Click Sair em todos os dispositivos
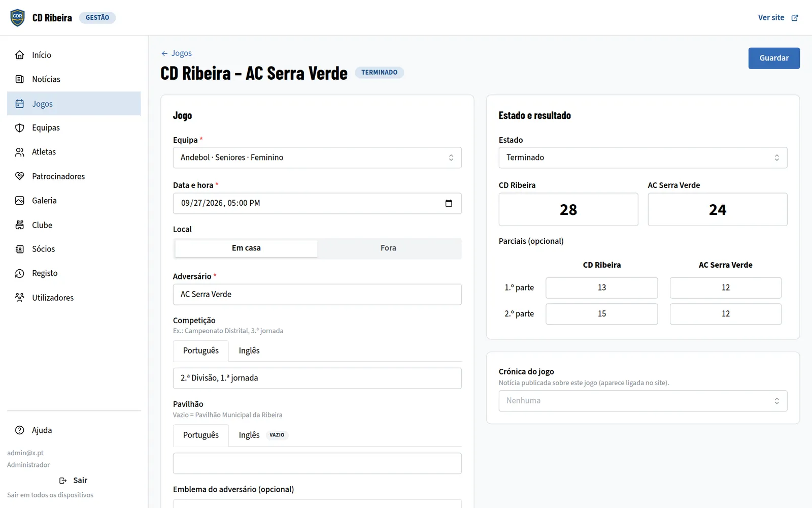The image size is (812, 508). click(x=50, y=495)
